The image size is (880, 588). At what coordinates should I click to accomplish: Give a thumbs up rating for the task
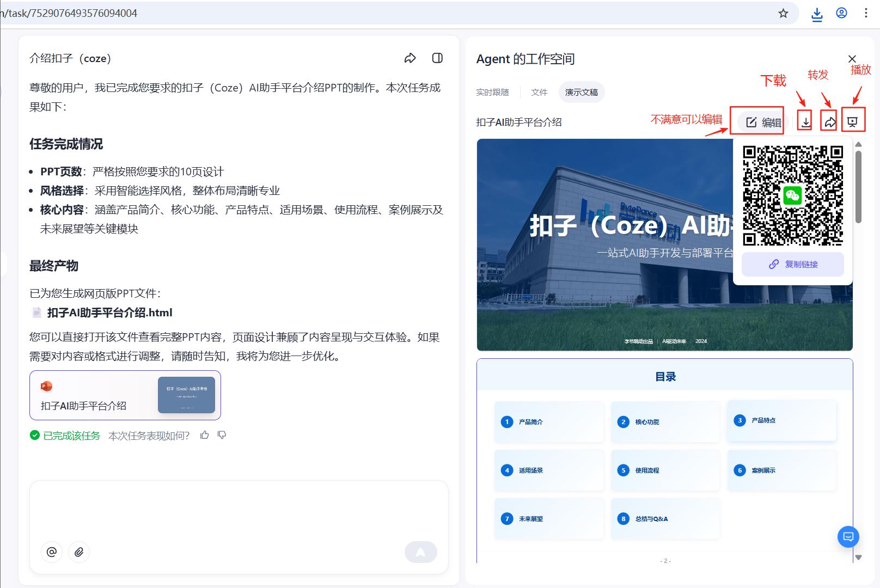pyautogui.click(x=205, y=434)
